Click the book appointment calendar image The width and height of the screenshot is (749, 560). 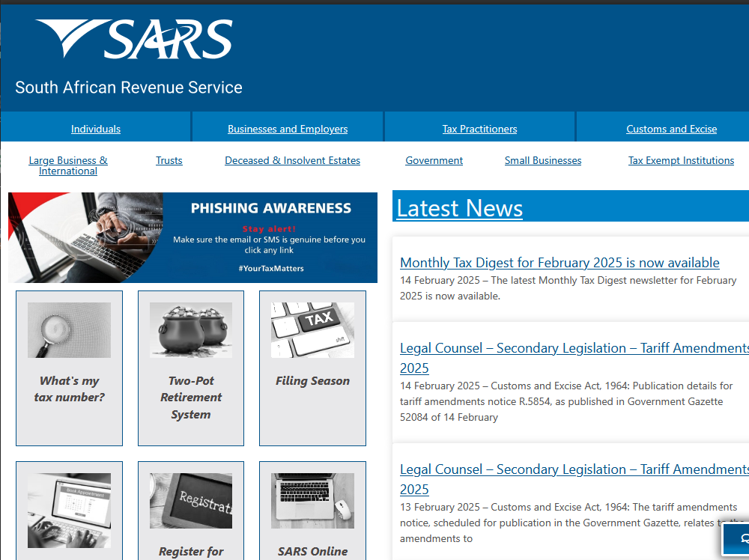[69, 511]
